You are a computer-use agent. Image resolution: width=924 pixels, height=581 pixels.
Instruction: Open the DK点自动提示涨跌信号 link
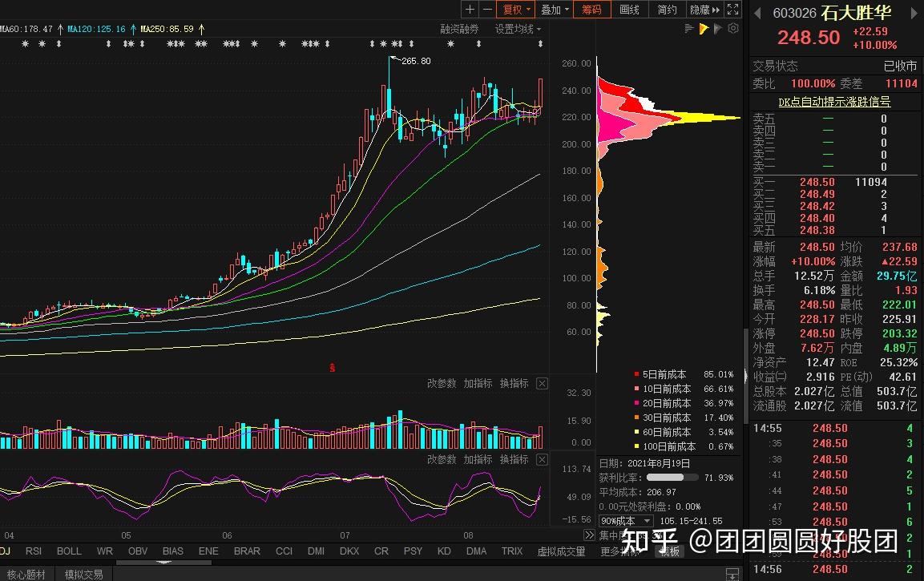click(834, 102)
